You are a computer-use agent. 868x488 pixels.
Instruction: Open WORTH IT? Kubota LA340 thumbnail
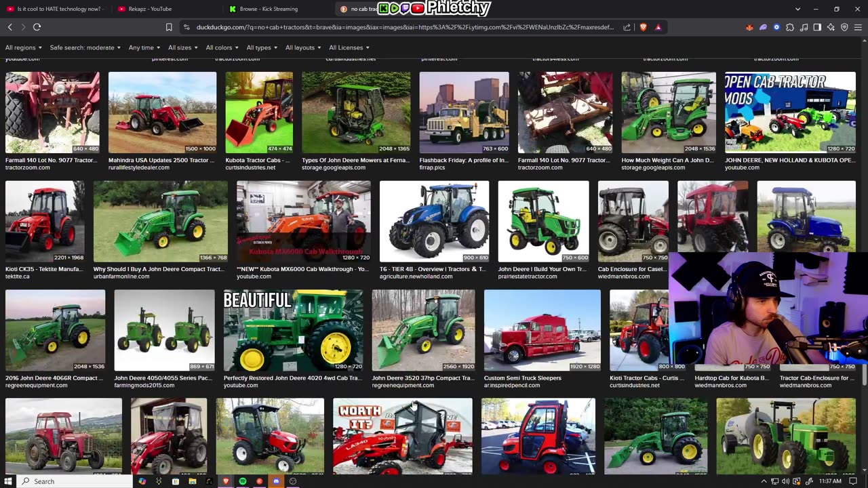click(x=403, y=436)
